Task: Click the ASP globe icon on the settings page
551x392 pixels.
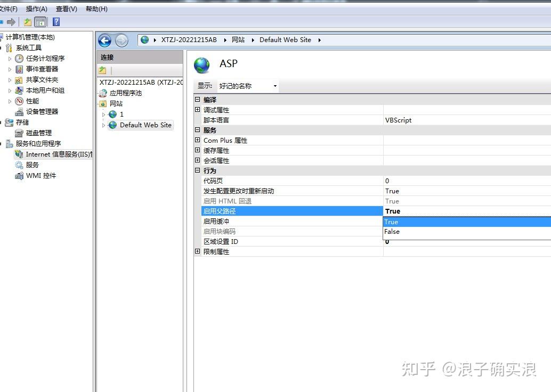Action: 202,63
